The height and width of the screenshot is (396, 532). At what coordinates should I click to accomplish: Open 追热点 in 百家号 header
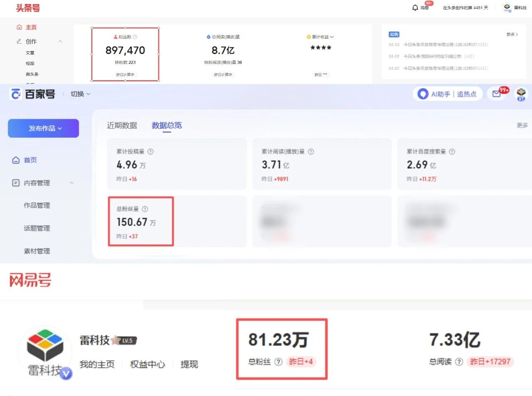pyautogui.click(x=467, y=94)
